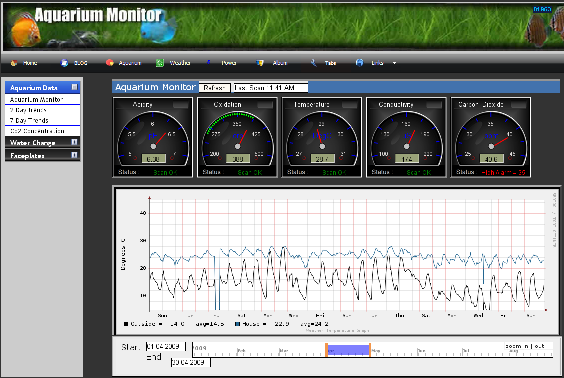This screenshot has width=564, height=378.
Task: Click the blue selected timeline range
Action: pos(348,350)
